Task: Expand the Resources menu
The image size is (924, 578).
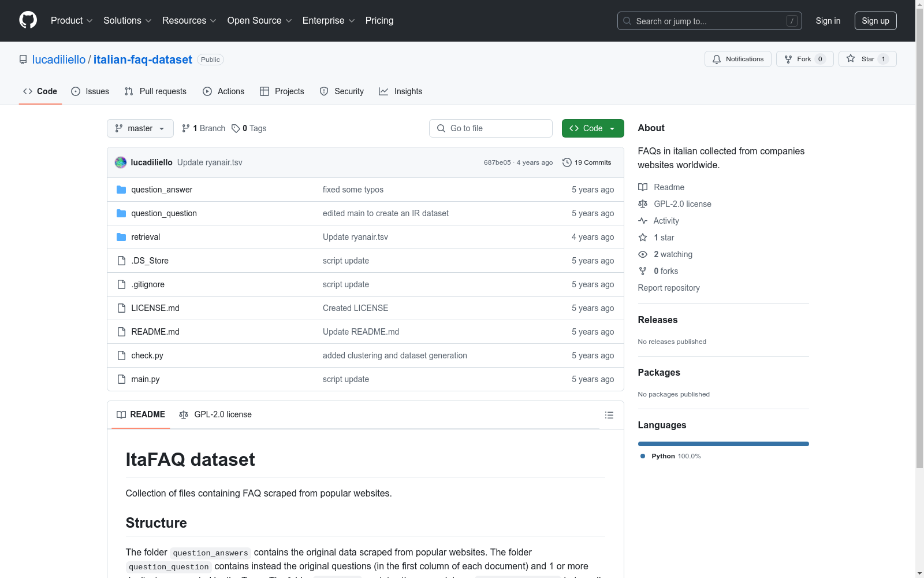Action: pyautogui.click(x=189, y=21)
